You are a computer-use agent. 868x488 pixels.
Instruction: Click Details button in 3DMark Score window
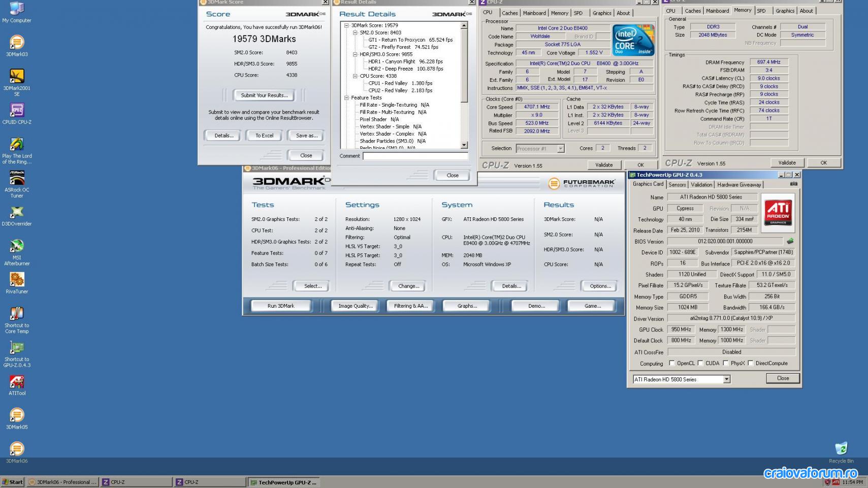(223, 136)
